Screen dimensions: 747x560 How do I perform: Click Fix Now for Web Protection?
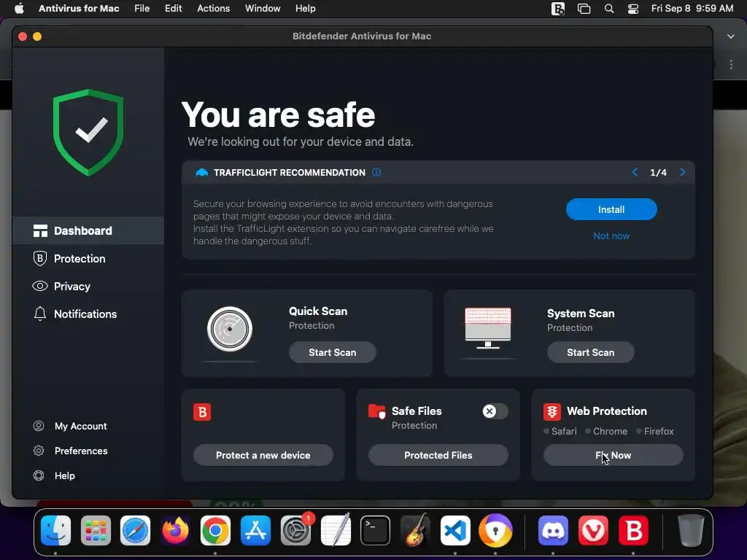tap(613, 455)
